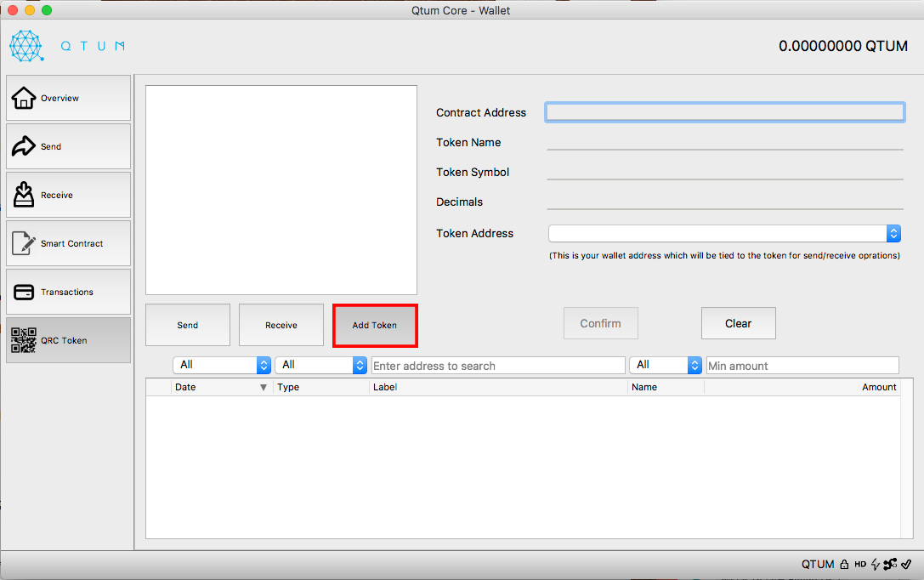Sort by the Date column header
This screenshot has width=924, height=580.
click(221, 387)
